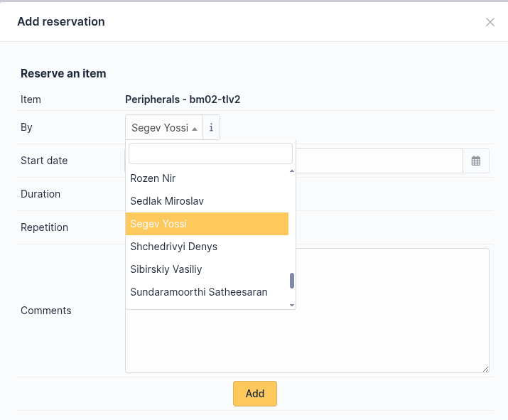508x420 pixels.
Task: Click the Start date input field
Action: 379,161
